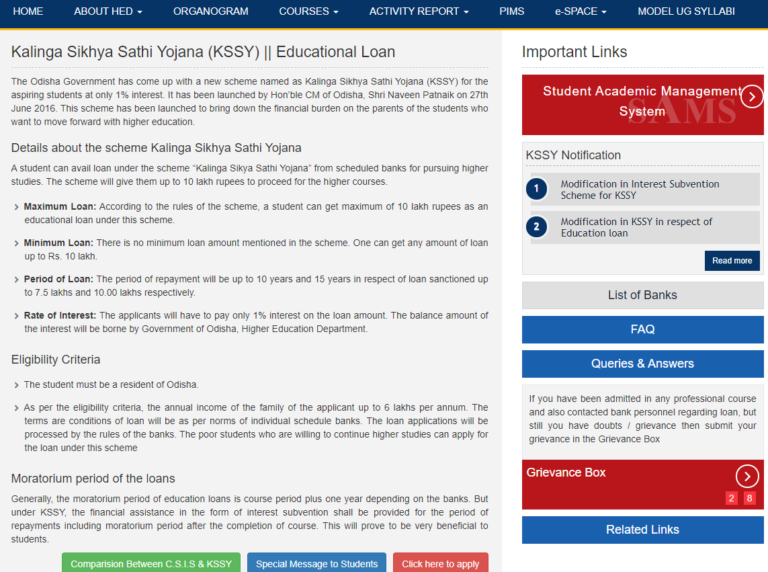This screenshot has height=572, width=768.
Task: Click the 'Click here to apply' button
Action: [x=440, y=563]
